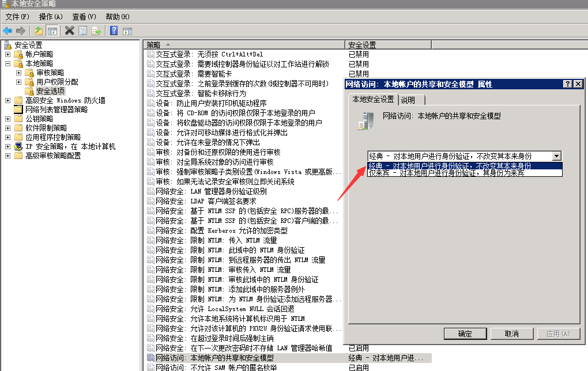588x371 pixels.
Task: Click the 策略 column header to sort
Action: pyautogui.click(x=243, y=45)
